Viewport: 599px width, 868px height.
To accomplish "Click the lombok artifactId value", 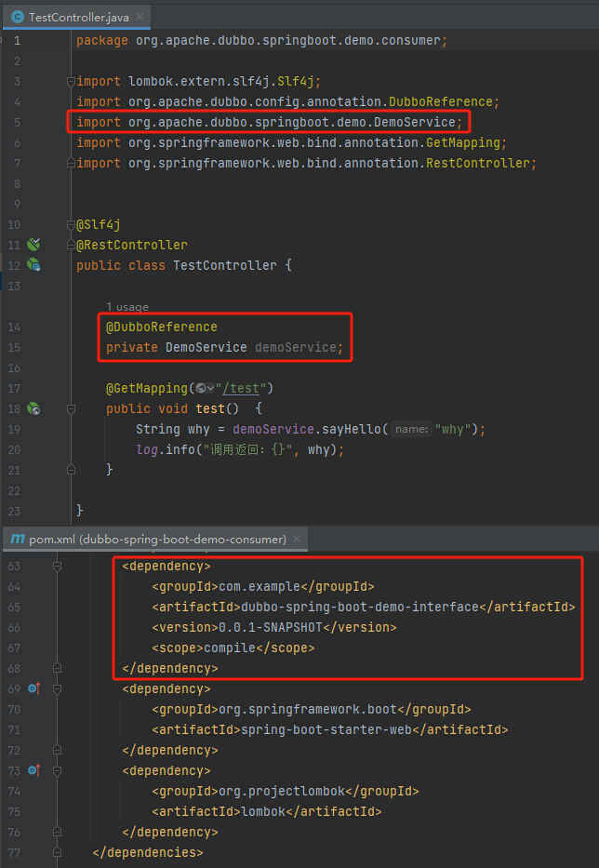I will [x=263, y=811].
